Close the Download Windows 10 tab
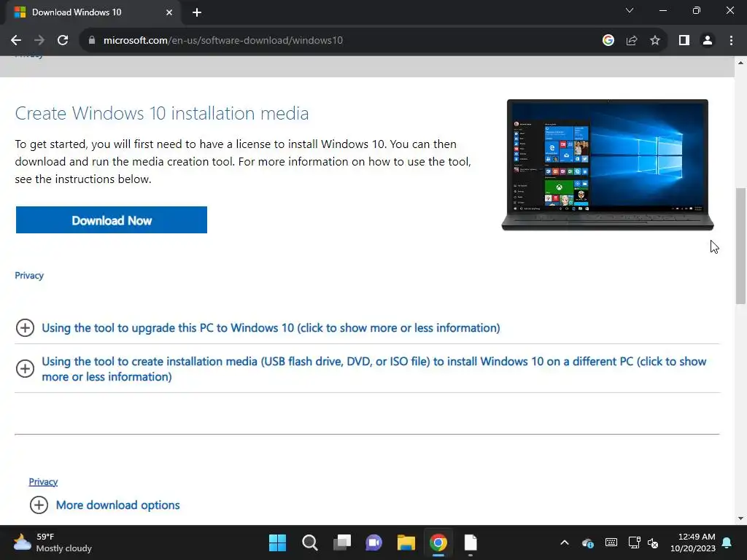 169,12
